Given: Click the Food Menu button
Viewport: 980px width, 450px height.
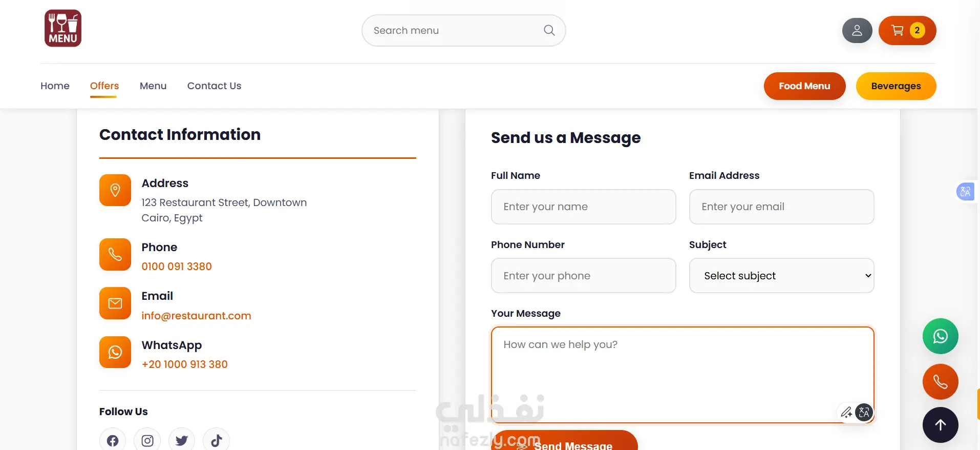Looking at the screenshot, I should point(804,86).
